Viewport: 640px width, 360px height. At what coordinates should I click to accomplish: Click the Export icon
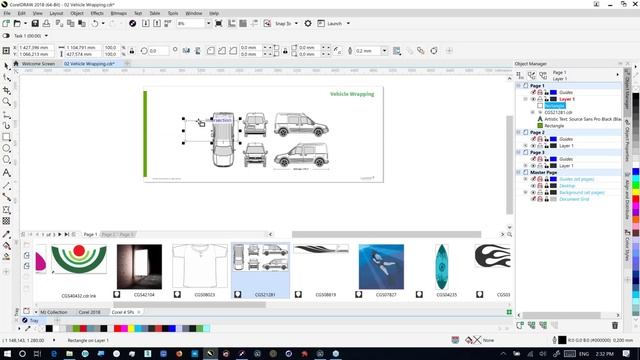pos(157,24)
